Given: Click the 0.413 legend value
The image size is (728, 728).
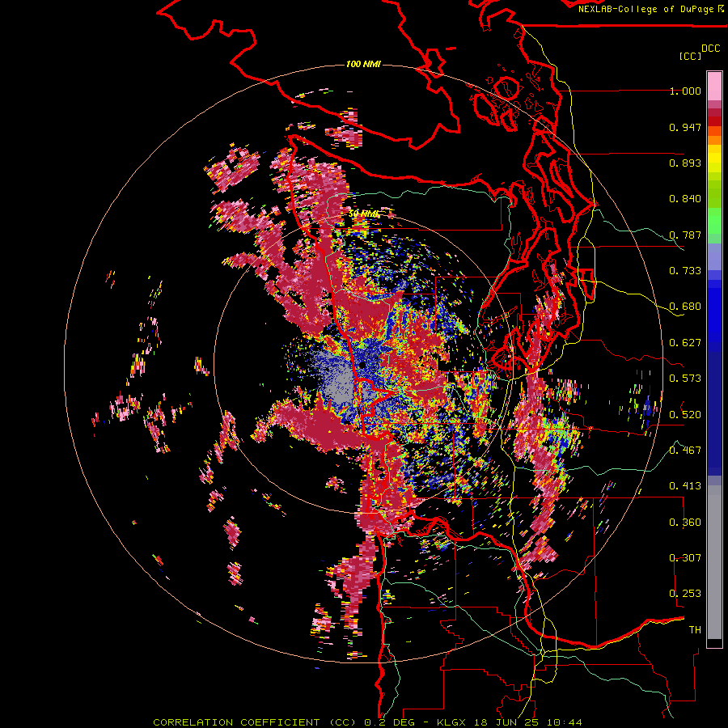Looking at the screenshot, I should click(685, 486).
